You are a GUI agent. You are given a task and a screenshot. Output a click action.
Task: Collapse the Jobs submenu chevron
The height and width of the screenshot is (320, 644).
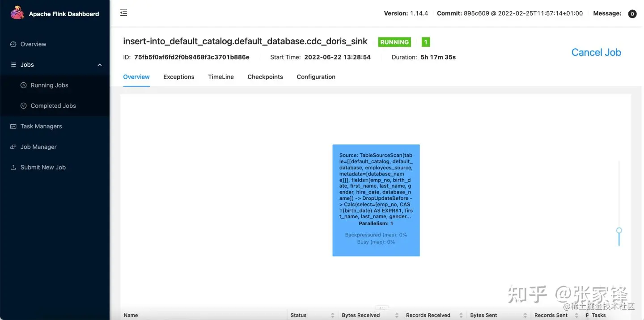(x=99, y=65)
